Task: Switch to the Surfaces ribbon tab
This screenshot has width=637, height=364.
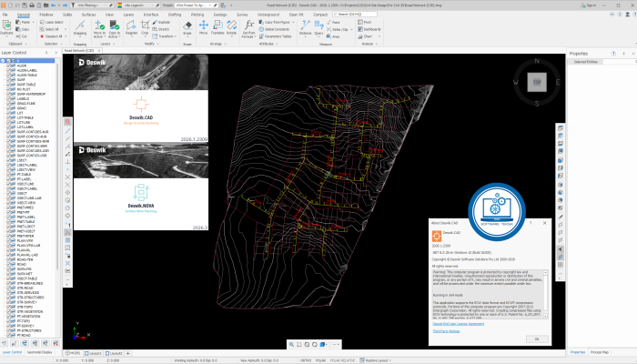Action: click(88, 15)
